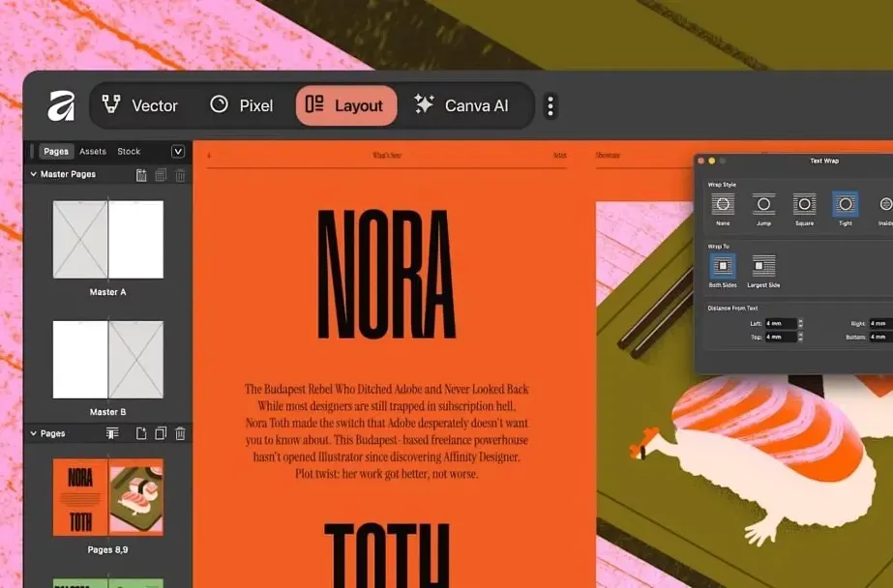Click the Affinity logo icon
Image resolution: width=893 pixels, height=588 pixels.
click(61, 105)
